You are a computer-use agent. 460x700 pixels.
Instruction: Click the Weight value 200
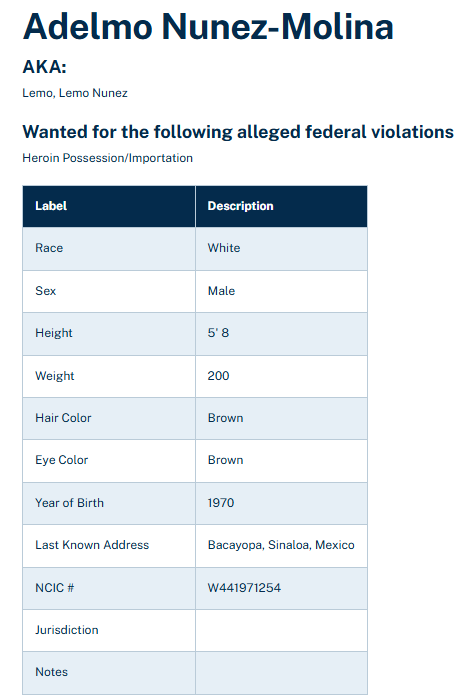pos(218,375)
